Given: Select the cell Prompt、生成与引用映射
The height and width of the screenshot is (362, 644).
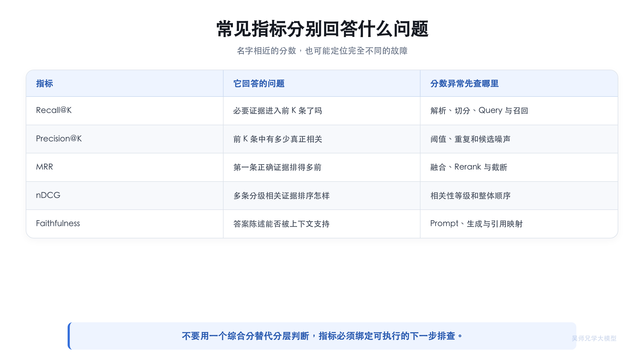Looking at the screenshot, I should [519, 224].
